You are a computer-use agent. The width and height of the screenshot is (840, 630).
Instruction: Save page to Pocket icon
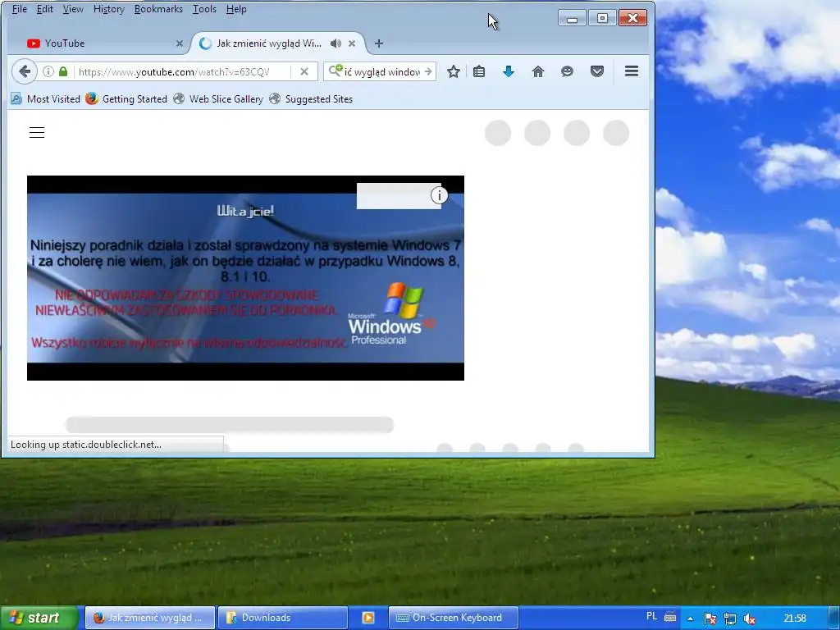597,71
